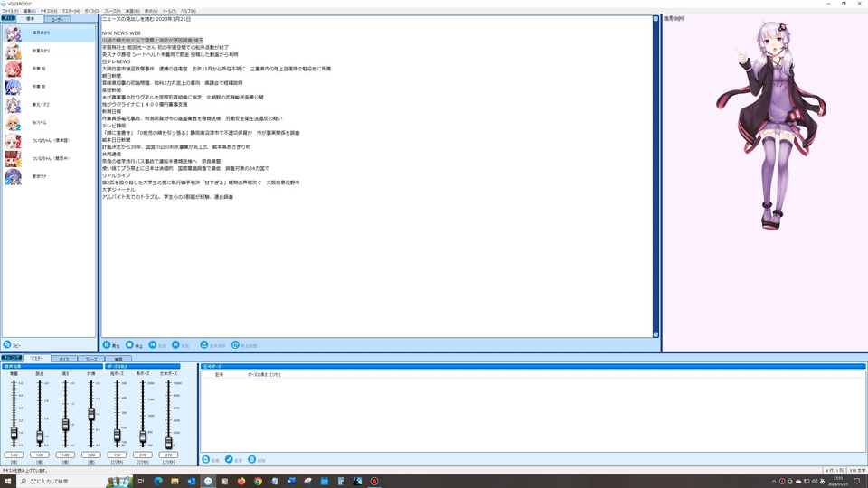Image resolution: width=868 pixels, height=488 pixels.
Task: Click scroll-up arrow of text editor scrollbar
Action: click(656, 19)
